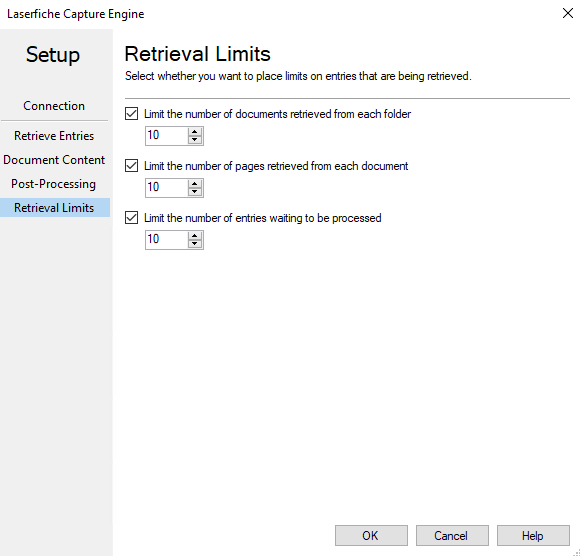Select the Retrieval Limits setup page
This screenshot has height=556, width=580.
tap(54, 208)
